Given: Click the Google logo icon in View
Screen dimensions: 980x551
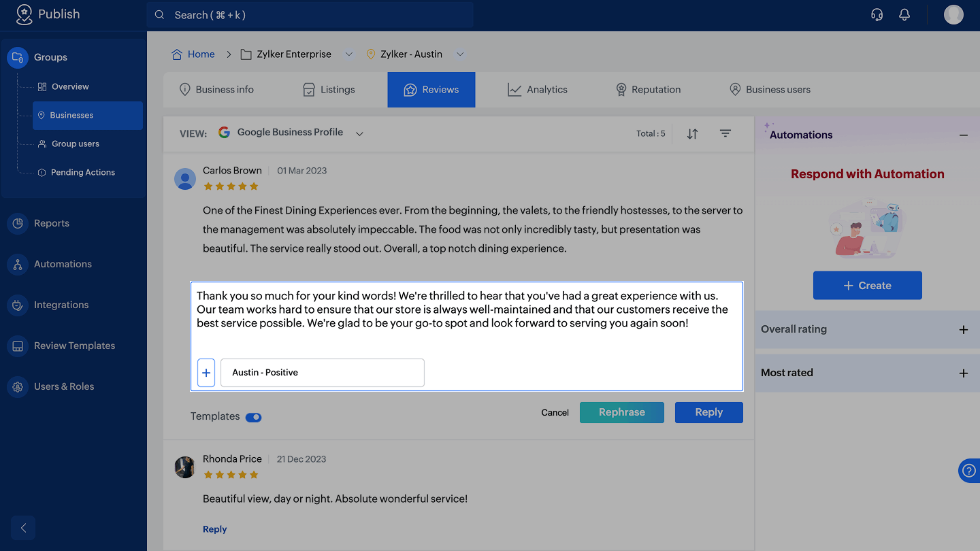Looking at the screenshot, I should click(x=224, y=133).
